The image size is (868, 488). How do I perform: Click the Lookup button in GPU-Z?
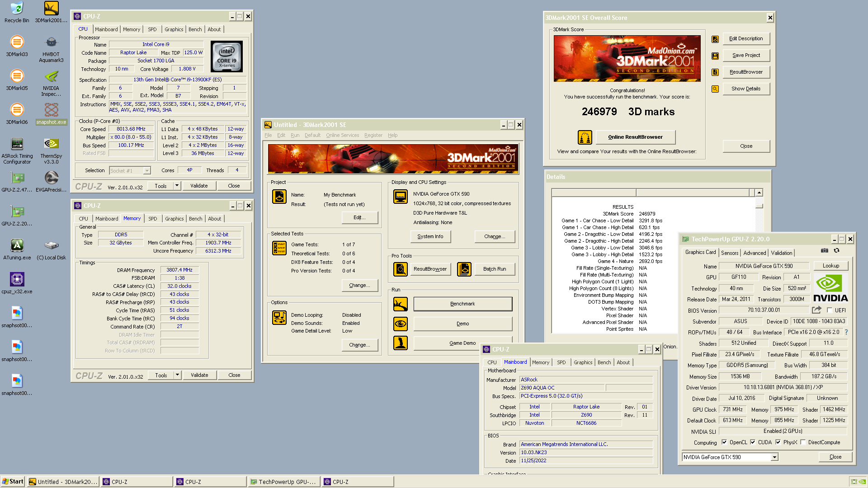pyautogui.click(x=831, y=266)
